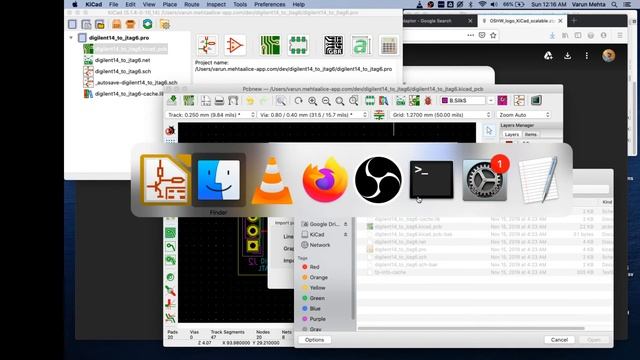640x360 pixels.
Task: Open the B.SilkS layer selector dropdown
Action: [467, 100]
